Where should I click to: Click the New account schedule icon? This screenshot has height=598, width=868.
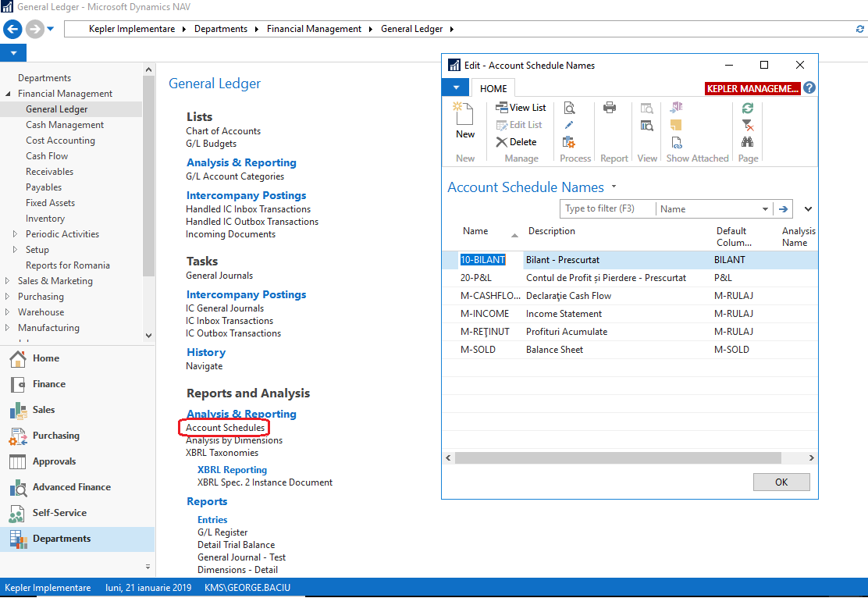(464, 121)
